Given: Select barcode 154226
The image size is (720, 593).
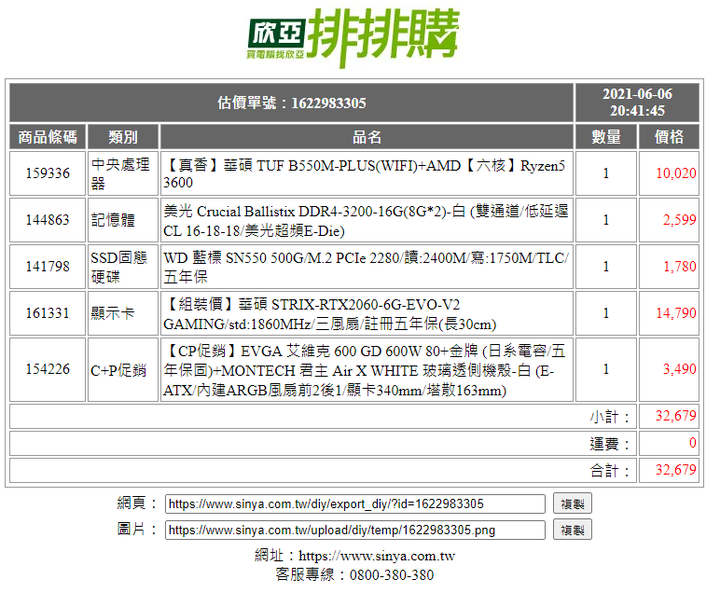Looking at the screenshot, I should (48, 369).
